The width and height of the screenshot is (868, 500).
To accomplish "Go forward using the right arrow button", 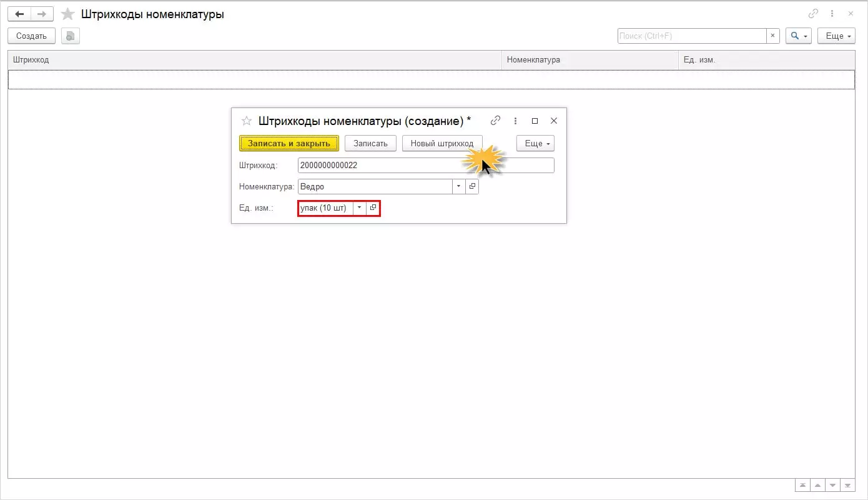I will [x=42, y=14].
